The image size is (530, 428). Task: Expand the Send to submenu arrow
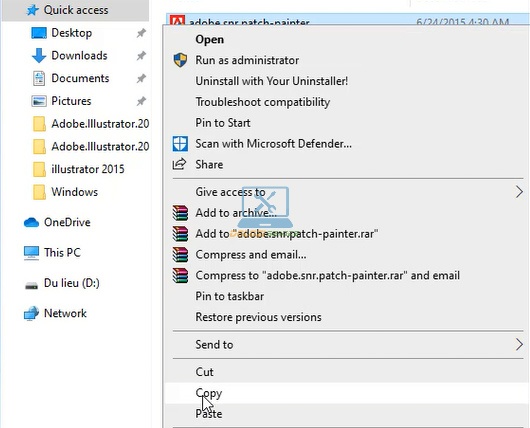[519, 345]
